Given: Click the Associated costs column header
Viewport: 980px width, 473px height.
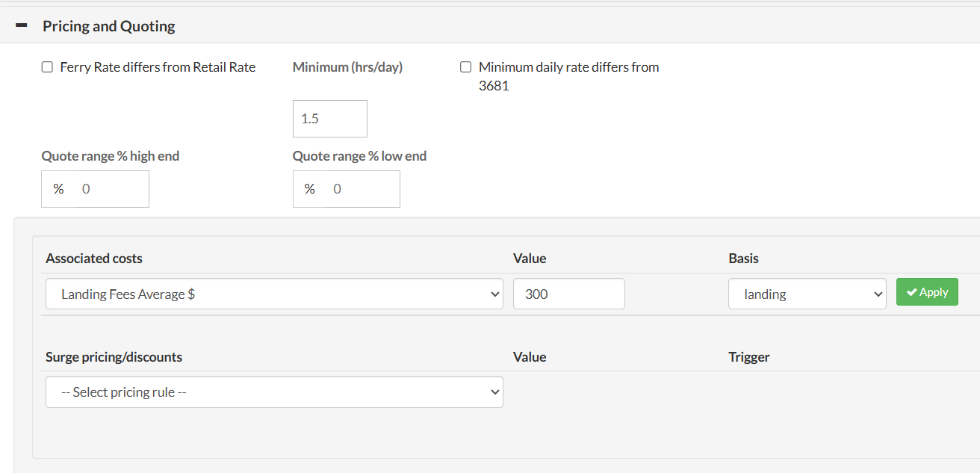Looking at the screenshot, I should point(94,259).
